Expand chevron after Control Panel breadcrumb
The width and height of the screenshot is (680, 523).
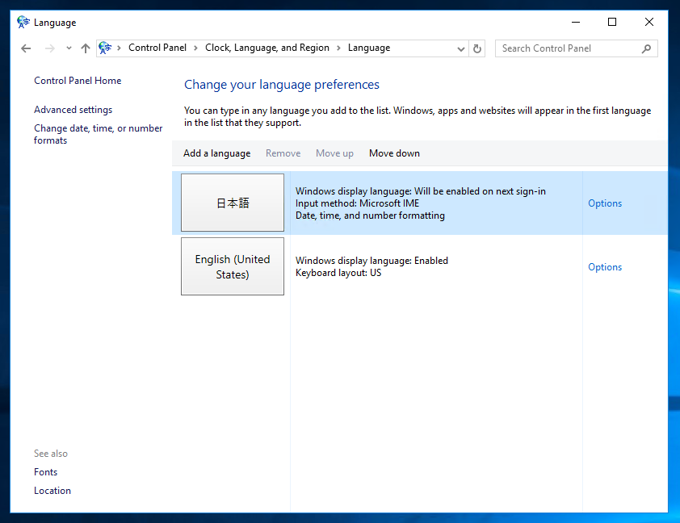point(196,48)
